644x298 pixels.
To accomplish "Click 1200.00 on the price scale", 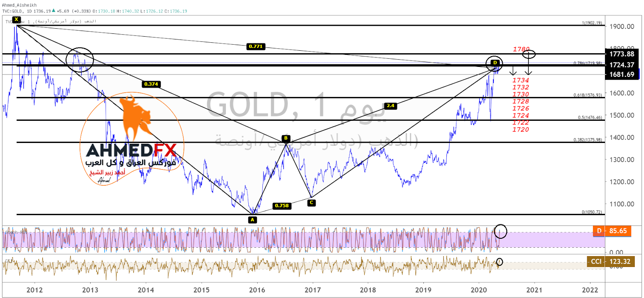I will point(622,182).
